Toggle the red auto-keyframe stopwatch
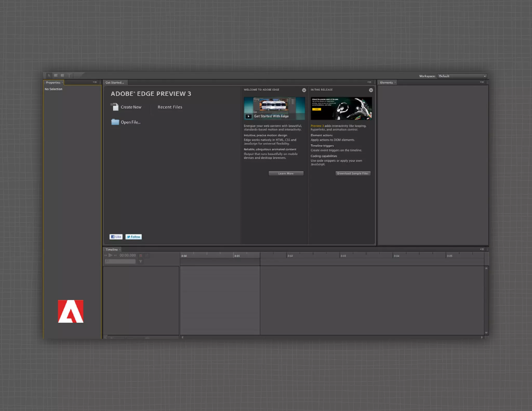Screen dimensions: 532x411 point(141,256)
